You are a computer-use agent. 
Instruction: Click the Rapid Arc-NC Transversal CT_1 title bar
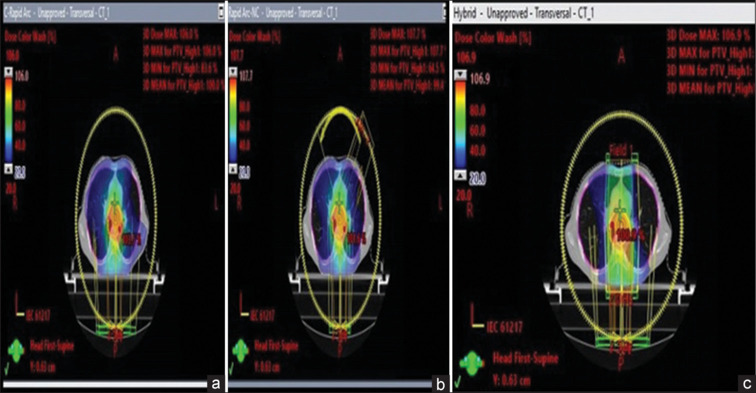[336, 13]
